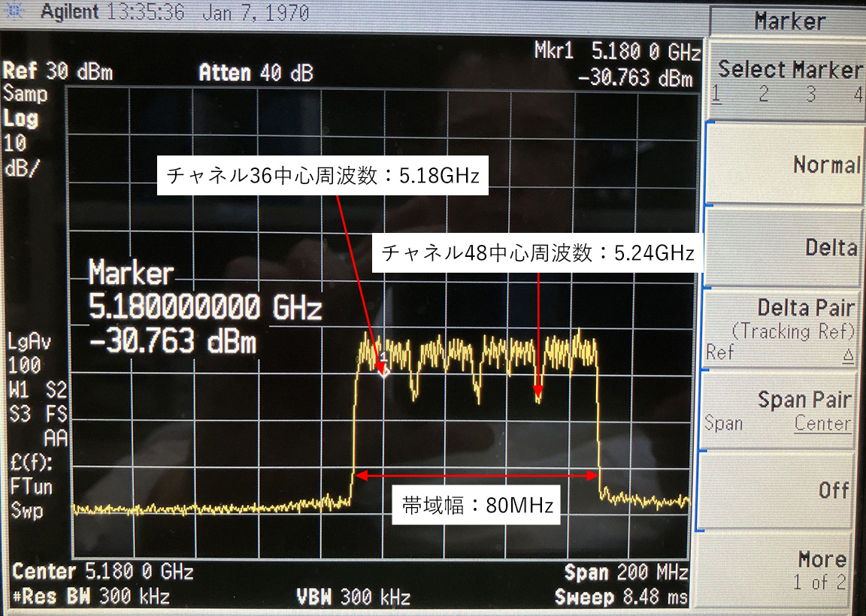The width and height of the screenshot is (866, 616).
Task: Switch Span Pair to Span
Action: [x=723, y=424]
